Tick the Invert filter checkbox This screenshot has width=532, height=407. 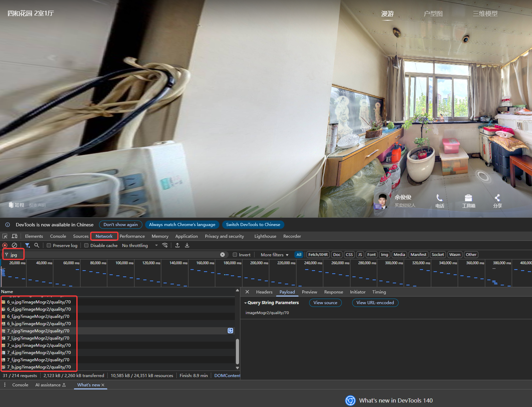(235, 255)
